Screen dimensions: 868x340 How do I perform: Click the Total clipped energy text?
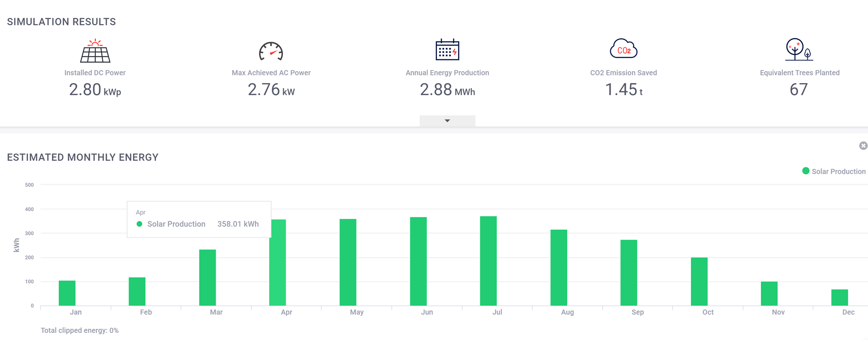[x=80, y=330]
